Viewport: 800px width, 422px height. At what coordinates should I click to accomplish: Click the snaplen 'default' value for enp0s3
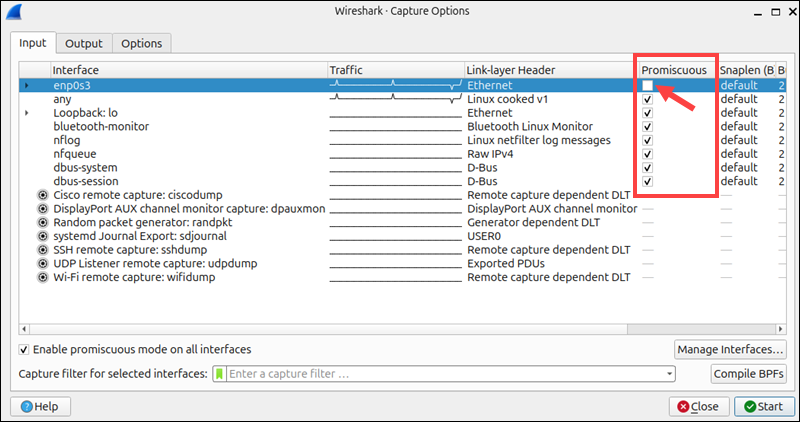[x=739, y=85]
